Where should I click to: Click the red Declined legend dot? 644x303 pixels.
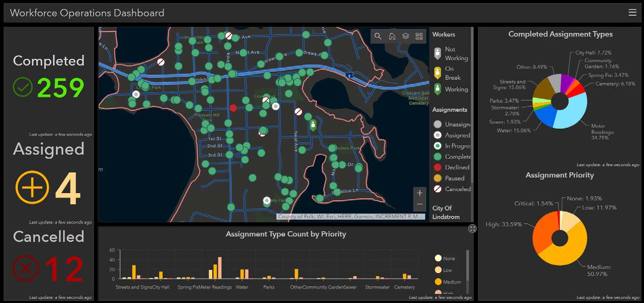pos(437,167)
